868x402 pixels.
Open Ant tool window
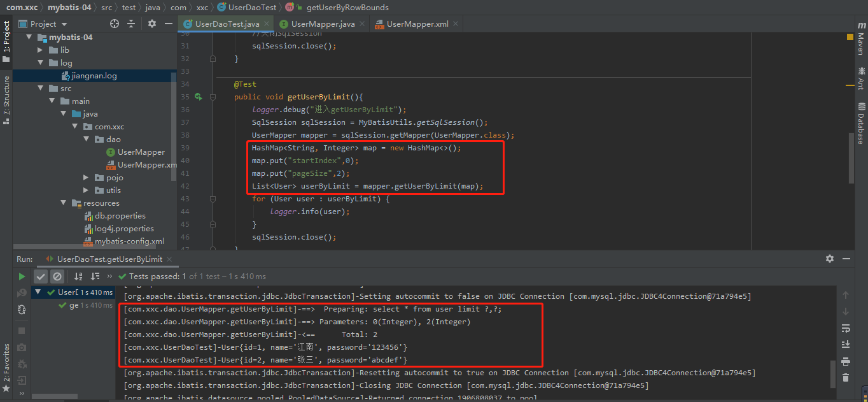[x=861, y=78]
